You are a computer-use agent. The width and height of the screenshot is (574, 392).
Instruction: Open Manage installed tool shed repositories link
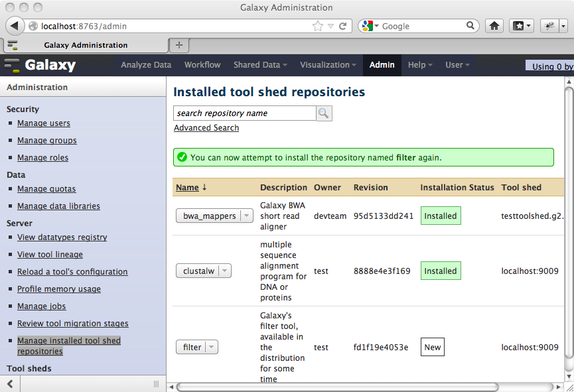coord(69,346)
